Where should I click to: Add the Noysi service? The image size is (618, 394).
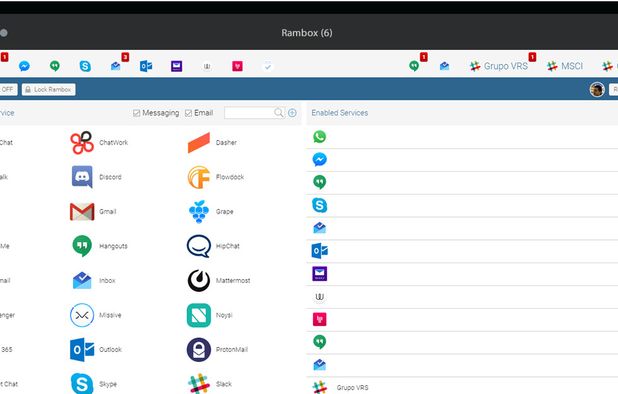click(x=210, y=315)
